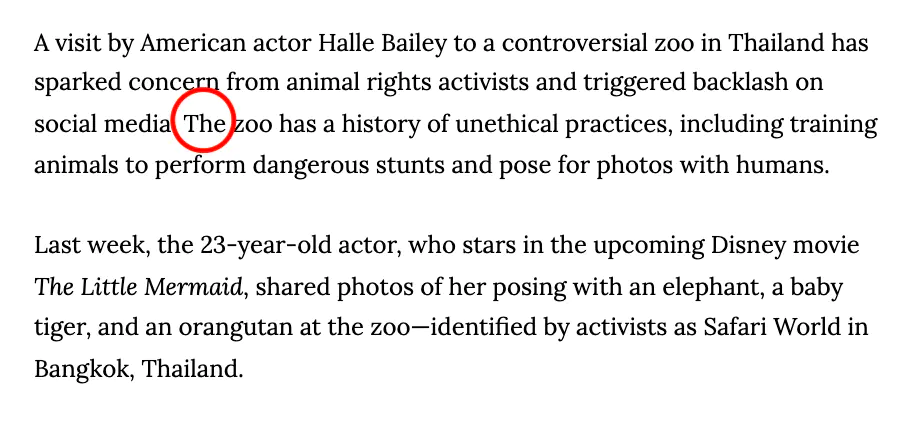Click the word "unethical"
The height and width of the screenshot is (422, 919).
[x=506, y=124]
